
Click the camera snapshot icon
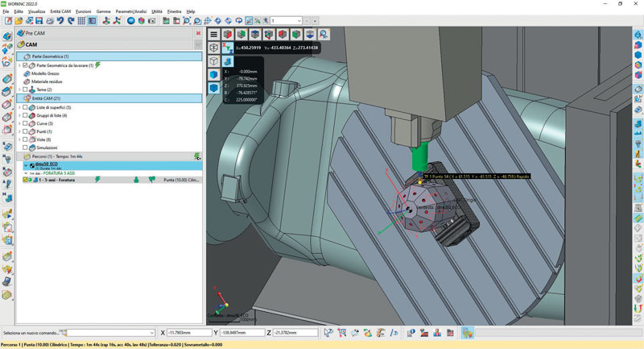[152, 21]
